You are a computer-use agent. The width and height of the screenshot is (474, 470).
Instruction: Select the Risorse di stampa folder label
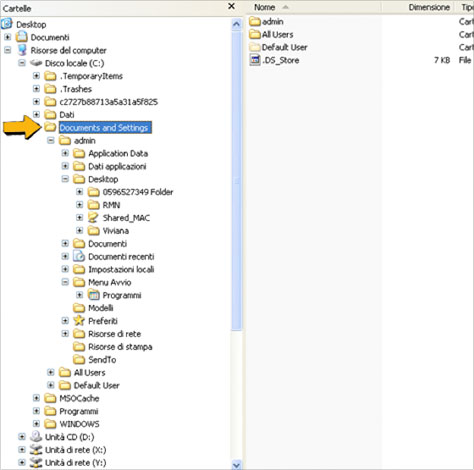[120, 347]
